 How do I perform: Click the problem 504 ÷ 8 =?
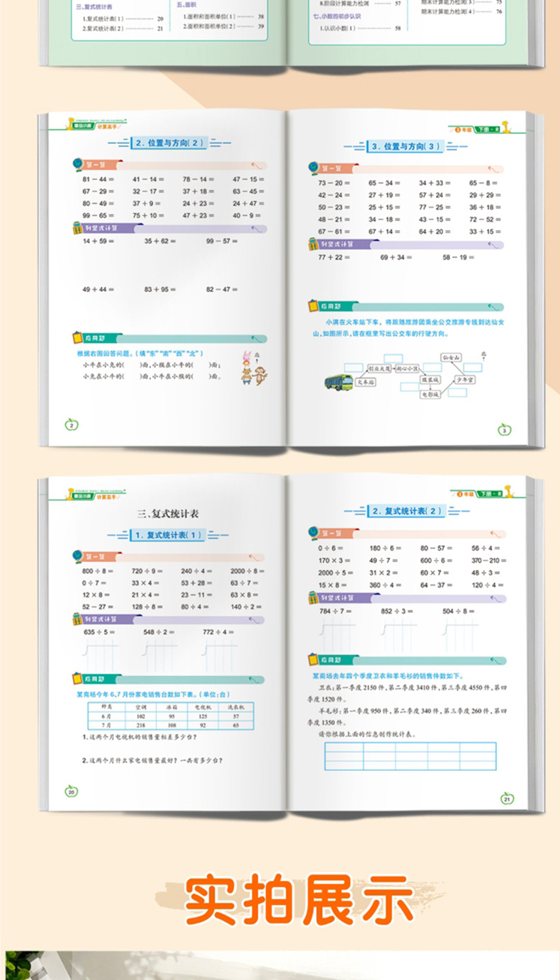coord(458,610)
